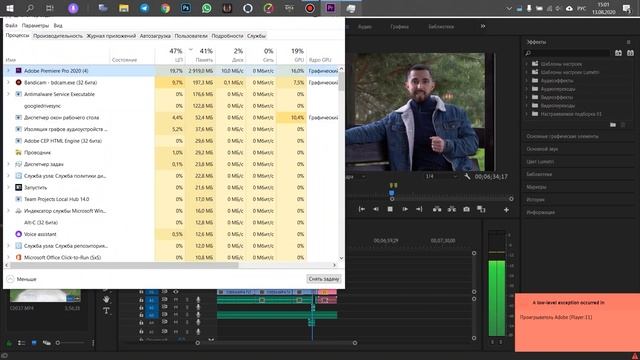Click the Снять задачу button
Image resolution: width=640 pixels, height=360 pixels.
tap(324, 279)
